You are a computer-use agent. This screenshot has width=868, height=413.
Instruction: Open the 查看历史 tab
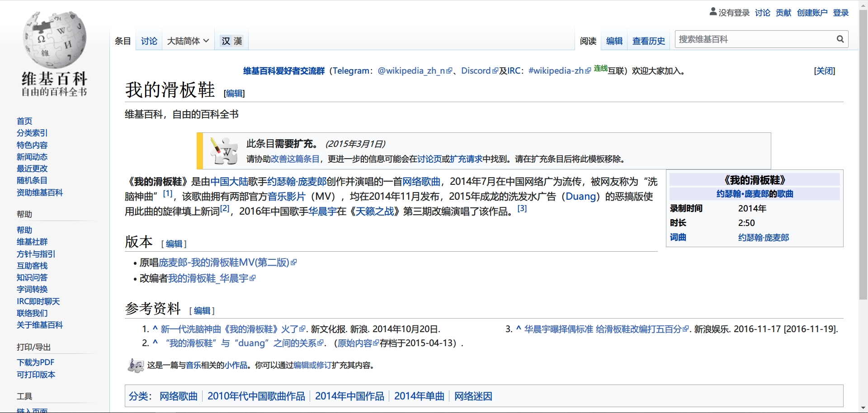(648, 41)
